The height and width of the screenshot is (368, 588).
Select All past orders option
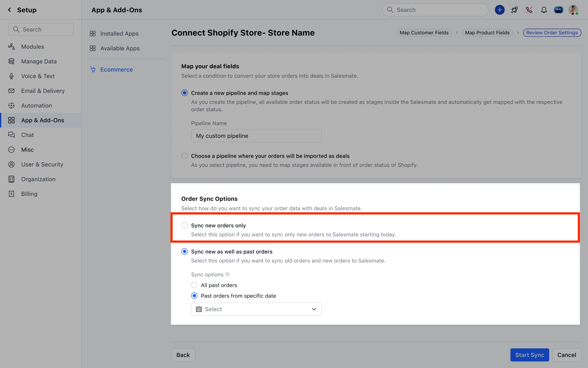coord(194,285)
